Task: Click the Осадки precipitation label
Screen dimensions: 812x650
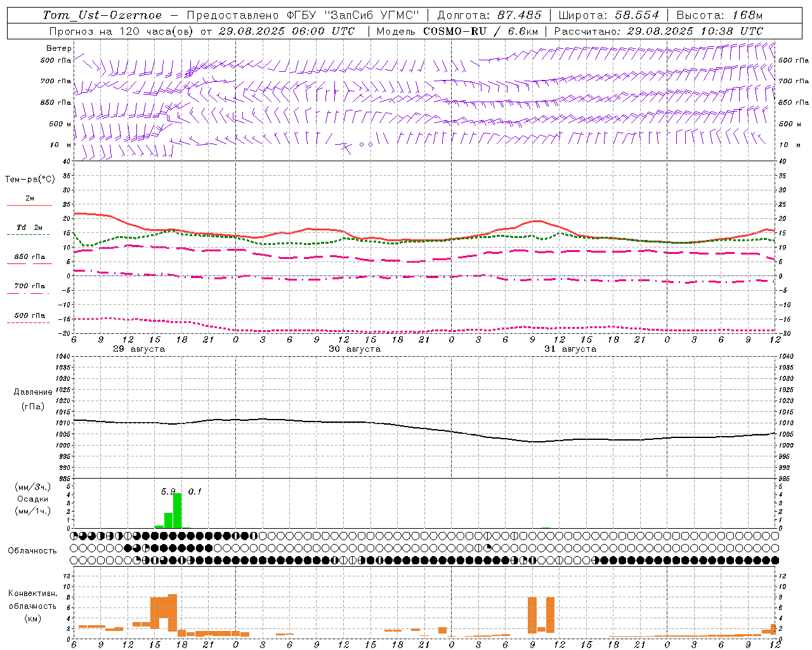Action: (x=33, y=499)
